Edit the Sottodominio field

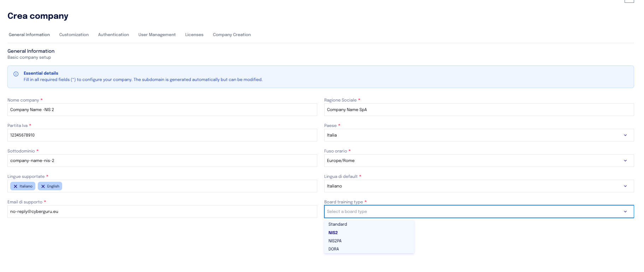pos(162,161)
